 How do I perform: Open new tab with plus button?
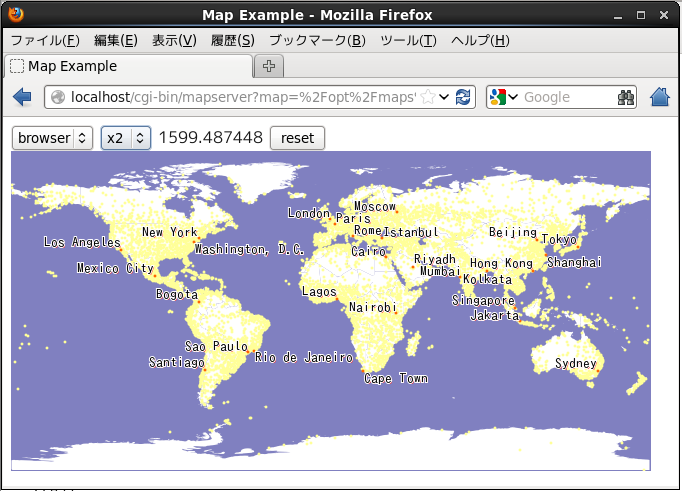[x=269, y=66]
